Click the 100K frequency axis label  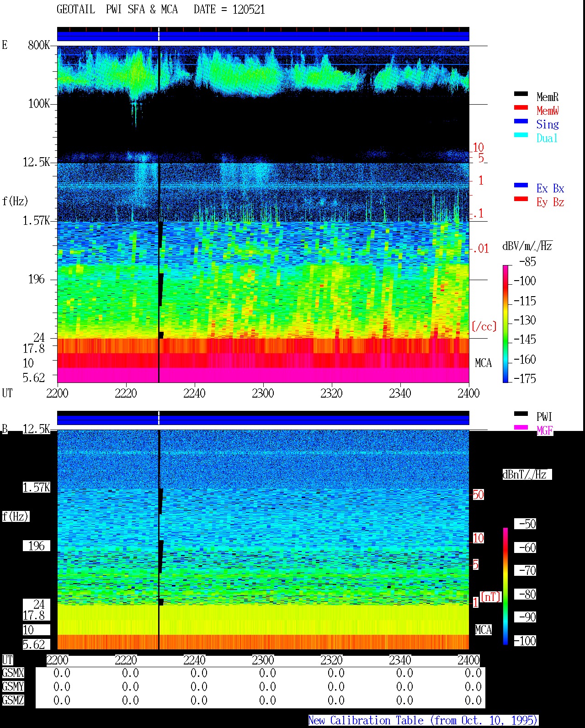tap(39, 103)
